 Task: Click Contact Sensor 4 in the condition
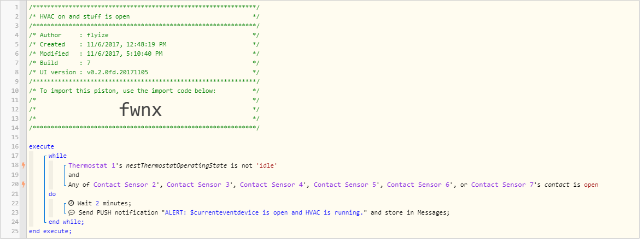click(x=273, y=185)
